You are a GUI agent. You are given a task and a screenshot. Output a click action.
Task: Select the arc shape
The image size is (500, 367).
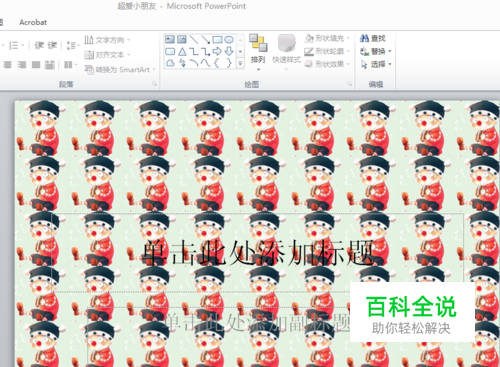[x=194, y=63]
